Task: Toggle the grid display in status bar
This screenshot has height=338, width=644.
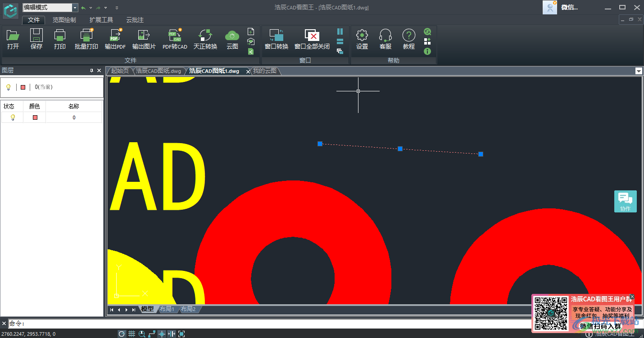Action: pos(132,334)
